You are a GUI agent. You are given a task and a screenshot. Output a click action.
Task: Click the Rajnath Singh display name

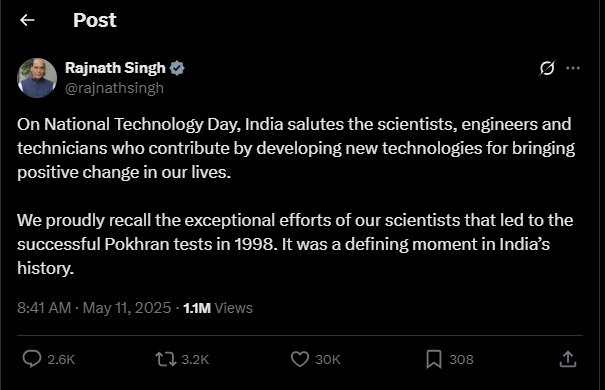point(115,68)
